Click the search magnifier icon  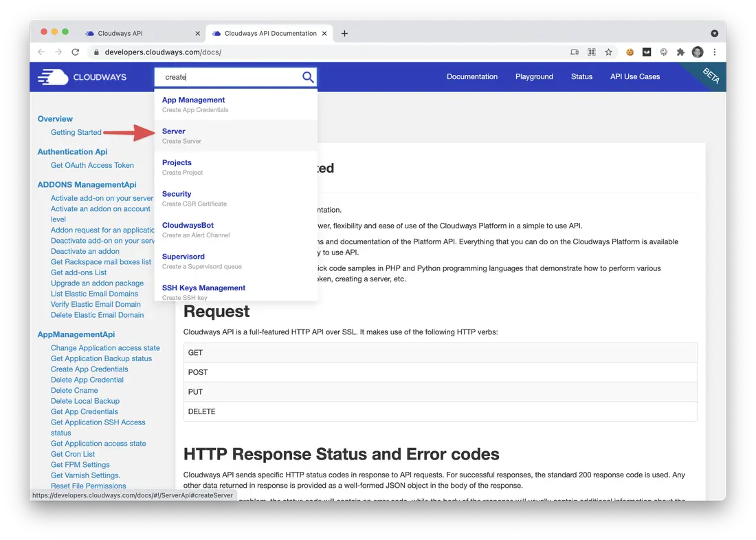pos(308,77)
